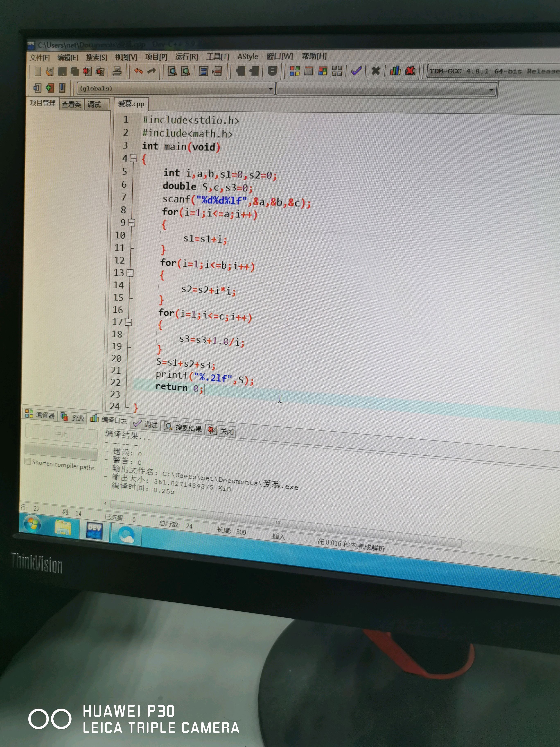Click the Close All files toolbar icon
Image resolution: width=560 pixels, height=747 pixels.
click(x=100, y=71)
